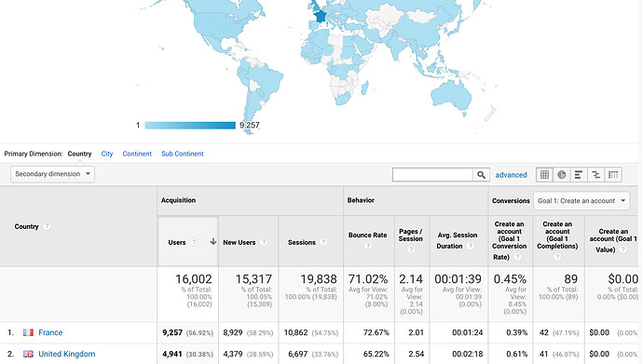Click the United Kingdom flag icon
The height and width of the screenshot is (364, 643).
pyautogui.click(x=28, y=354)
